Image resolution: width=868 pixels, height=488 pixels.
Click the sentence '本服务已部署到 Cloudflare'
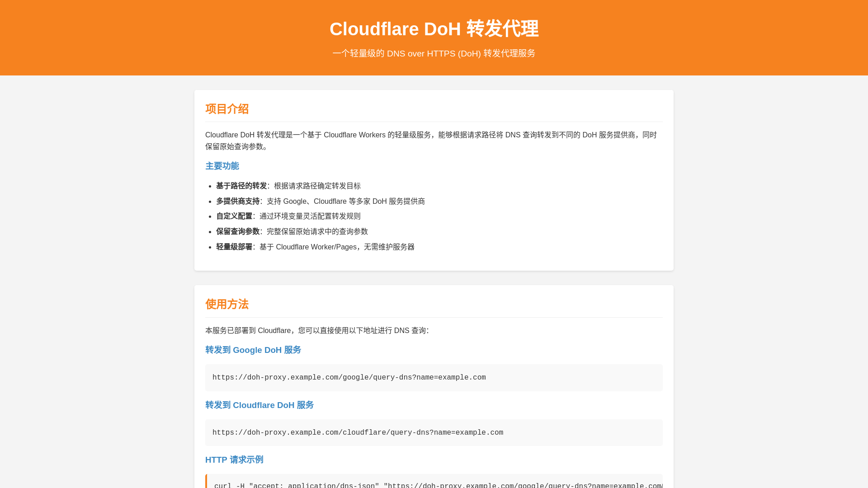point(317,330)
